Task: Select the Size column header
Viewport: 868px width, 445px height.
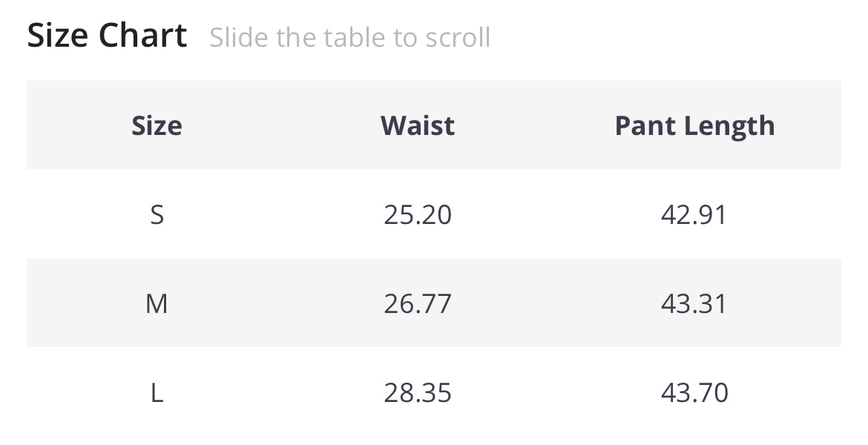Action: tap(157, 125)
